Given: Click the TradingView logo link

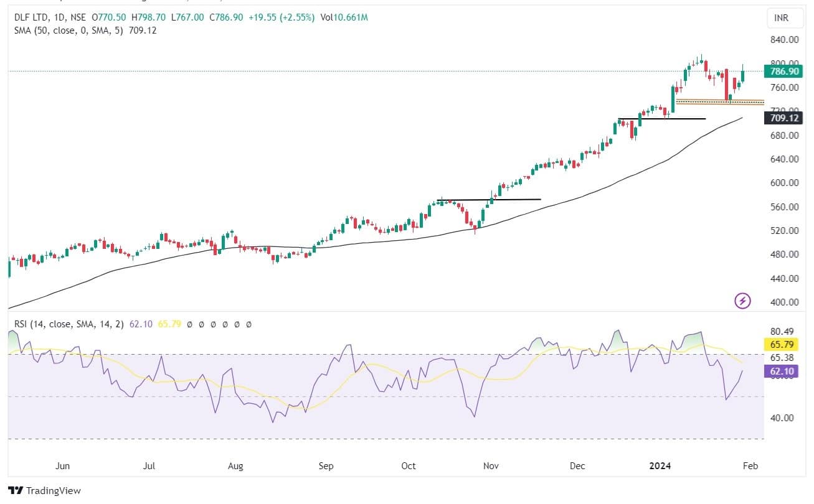Looking at the screenshot, I should pos(45,491).
